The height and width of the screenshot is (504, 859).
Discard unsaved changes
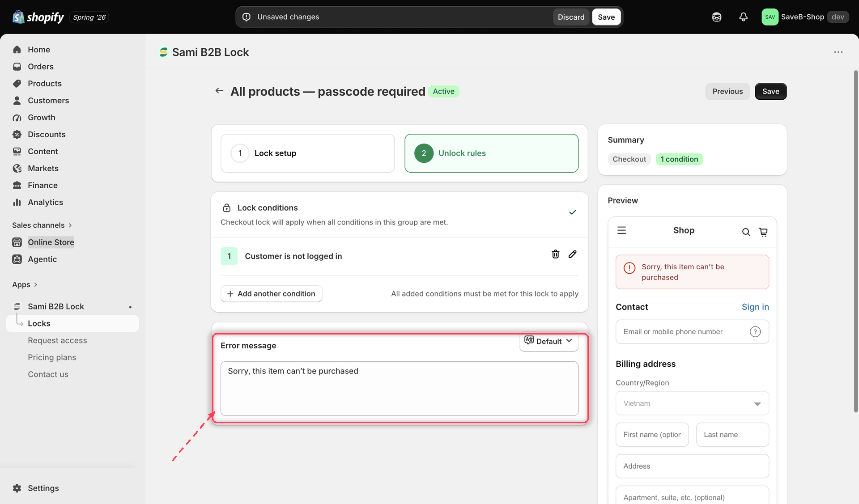[571, 17]
